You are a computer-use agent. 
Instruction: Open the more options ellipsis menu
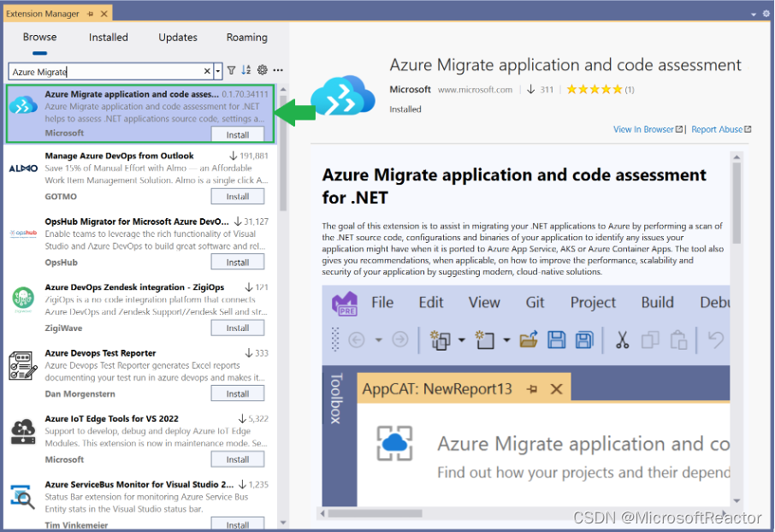pyautogui.click(x=278, y=70)
